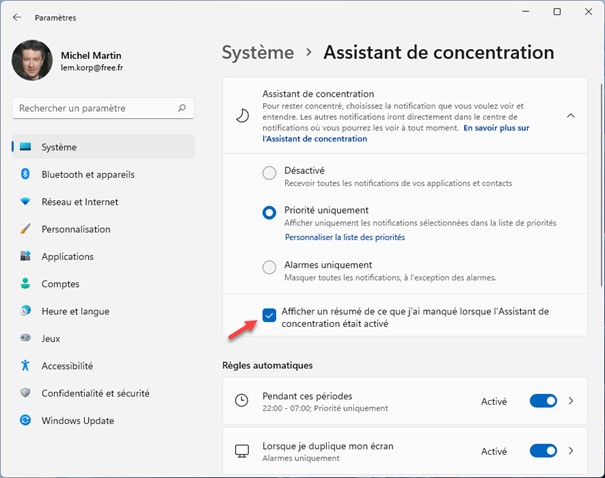This screenshot has height=478, width=605.
Task: Click the search magnifier icon
Action: click(181, 107)
